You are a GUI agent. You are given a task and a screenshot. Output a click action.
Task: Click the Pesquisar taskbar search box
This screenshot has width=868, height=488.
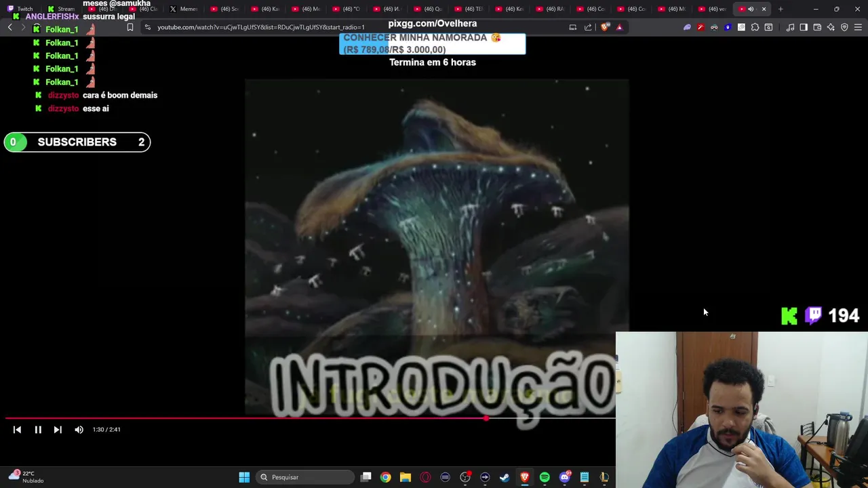click(305, 477)
